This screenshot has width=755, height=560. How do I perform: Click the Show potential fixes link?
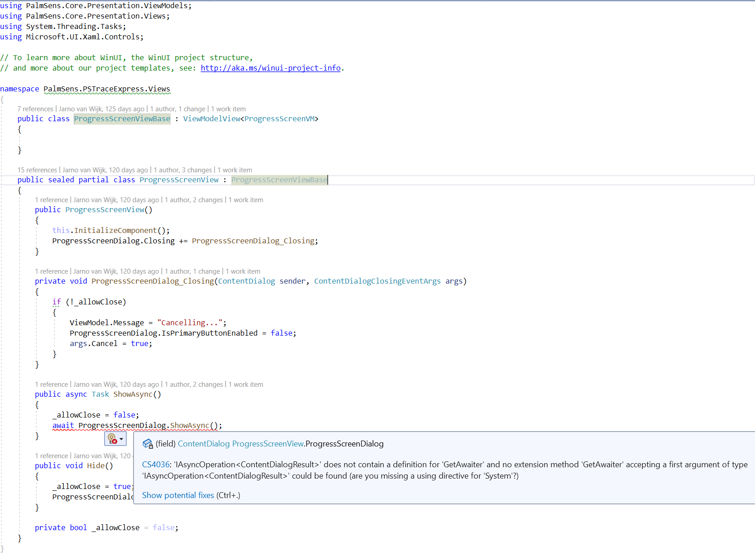(x=177, y=495)
